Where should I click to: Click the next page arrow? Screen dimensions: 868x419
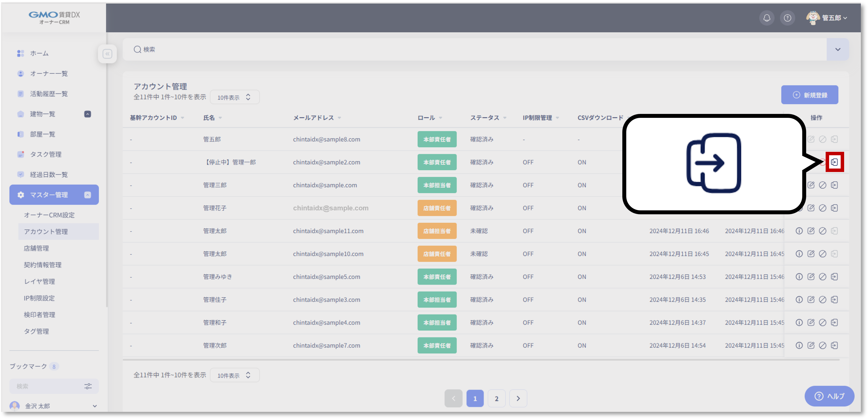coord(518,399)
